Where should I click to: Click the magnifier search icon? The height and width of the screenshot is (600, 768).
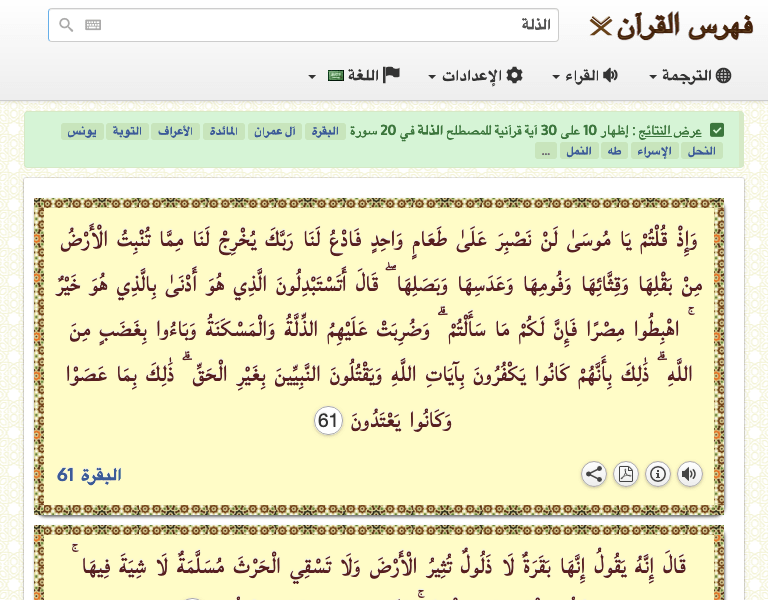tap(66, 25)
